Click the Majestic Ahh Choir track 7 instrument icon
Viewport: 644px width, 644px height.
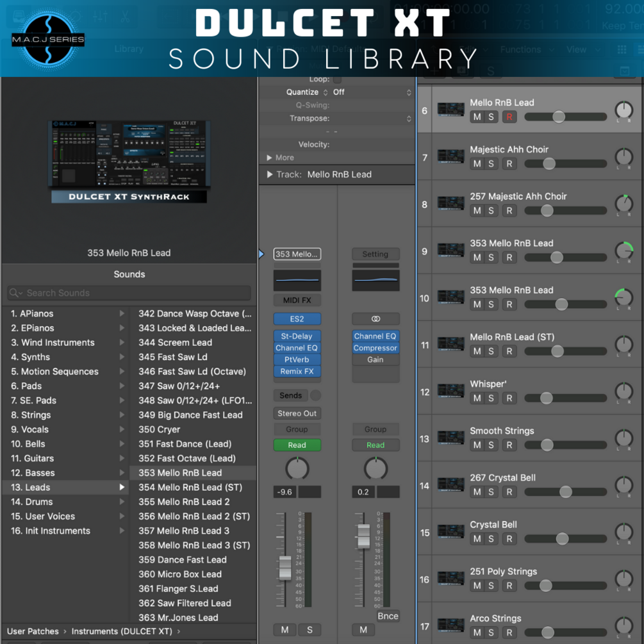[x=450, y=156]
